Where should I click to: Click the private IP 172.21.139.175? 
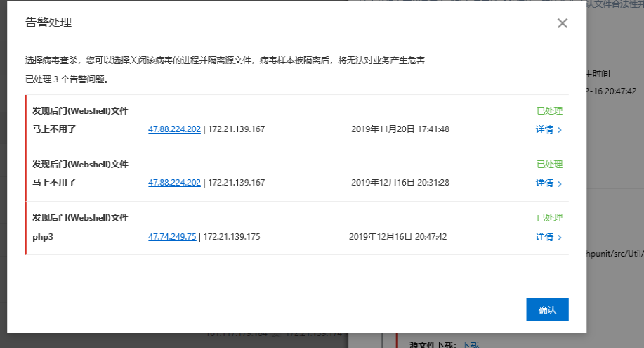point(231,236)
